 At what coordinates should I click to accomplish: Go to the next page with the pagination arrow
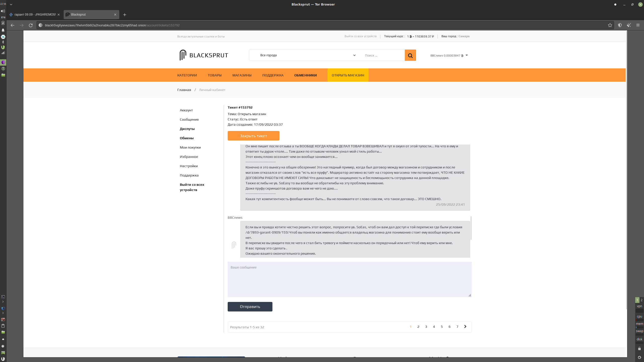(465, 327)
